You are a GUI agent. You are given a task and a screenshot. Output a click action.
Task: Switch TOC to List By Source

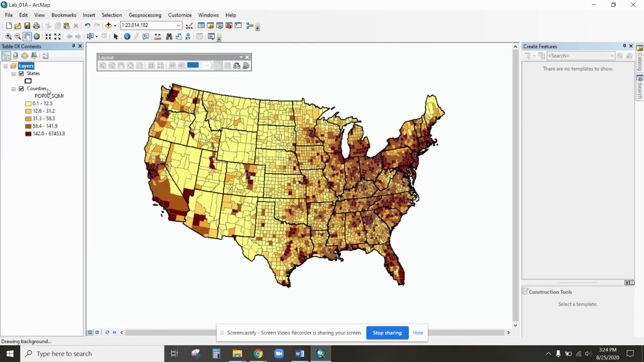click(16, 56)
